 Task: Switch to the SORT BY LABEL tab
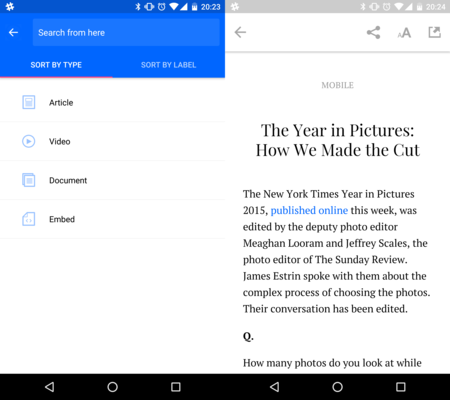168,65
